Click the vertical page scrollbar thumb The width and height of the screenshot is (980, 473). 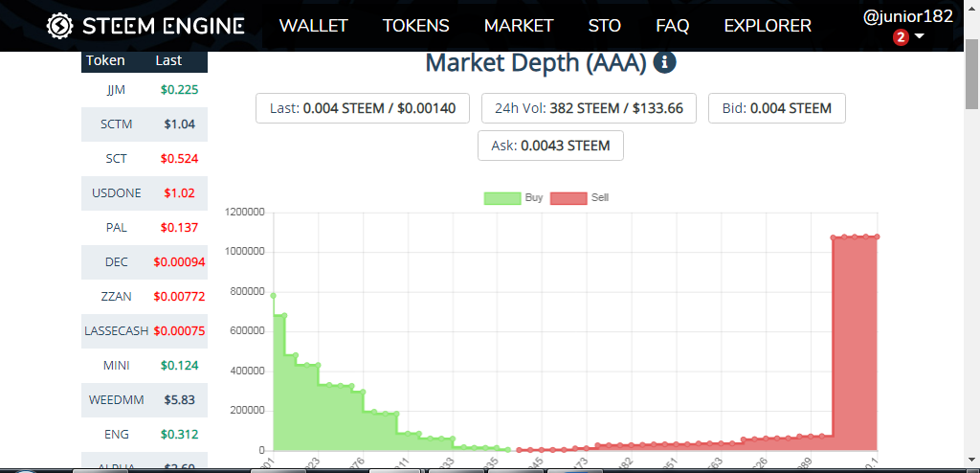pyautogui.click(x=972, y=73)
